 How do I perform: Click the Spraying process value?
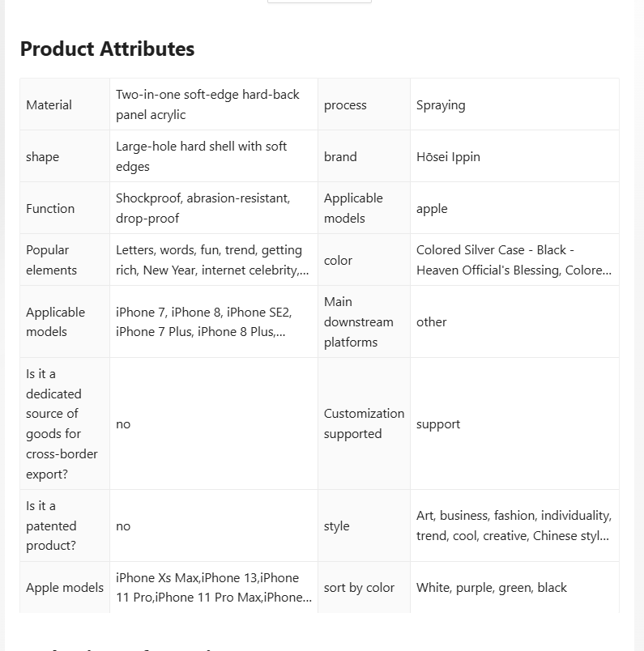click(x=441, y=105)
